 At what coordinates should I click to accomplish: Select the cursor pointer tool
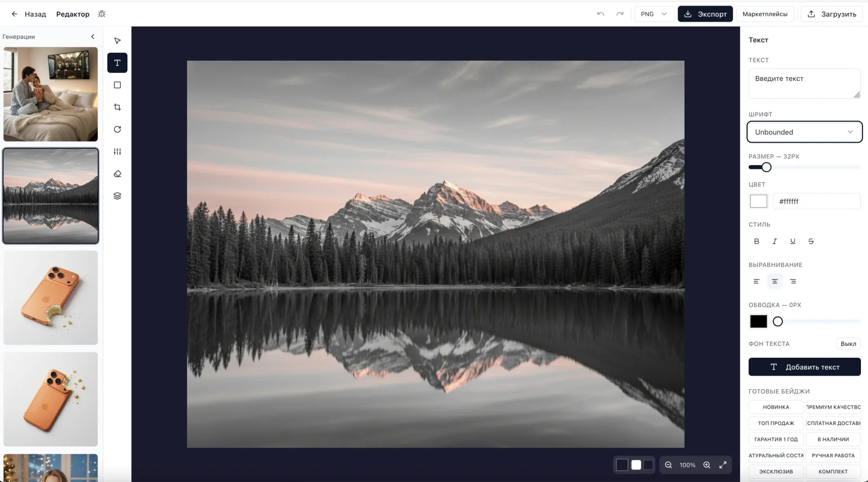[x=117, y=41]
